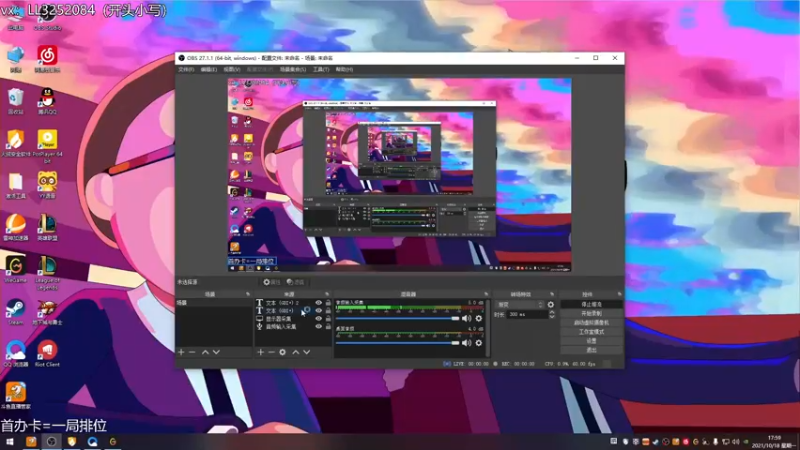Open the Edit menu in OBS
The image size is (800, 450).
pyautogui.click(x=209, y=69)
